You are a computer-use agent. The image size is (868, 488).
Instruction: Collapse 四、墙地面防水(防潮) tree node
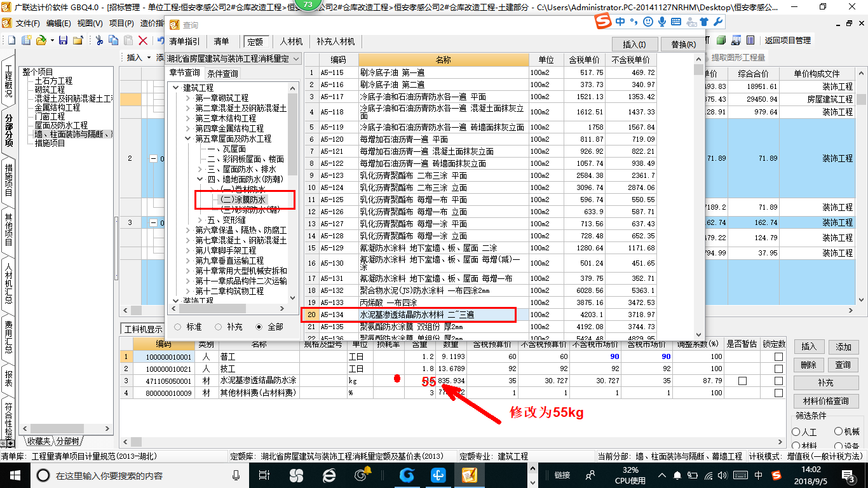201,180
